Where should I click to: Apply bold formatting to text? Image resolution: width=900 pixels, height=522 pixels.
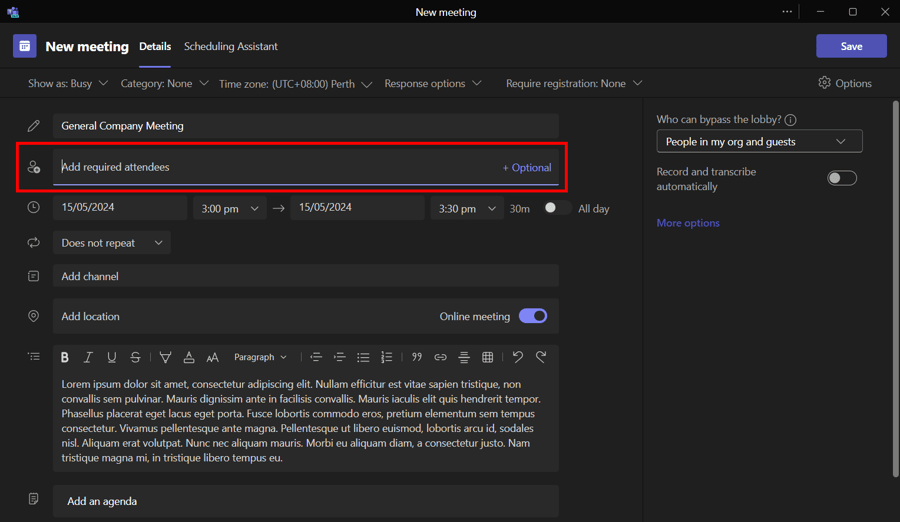coord(65,357)
